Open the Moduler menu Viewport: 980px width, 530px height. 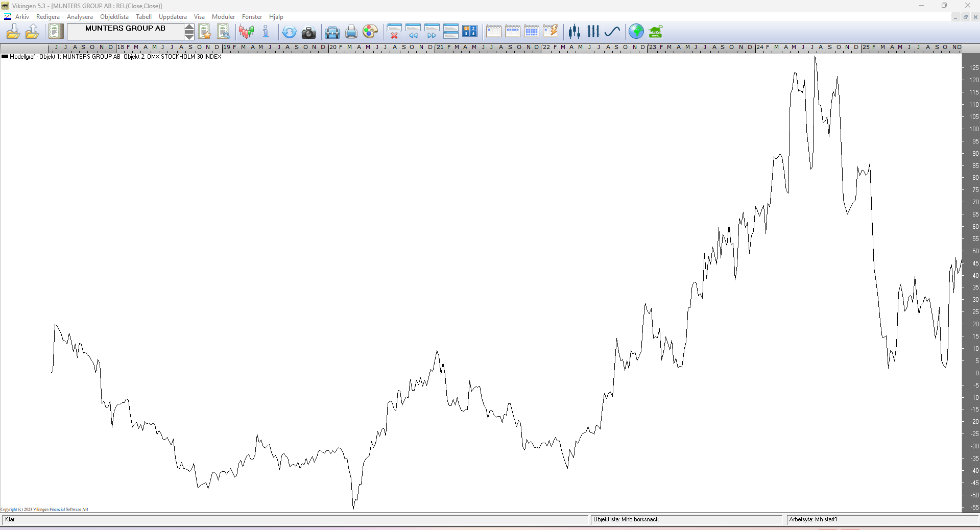[x=223, y=17]
